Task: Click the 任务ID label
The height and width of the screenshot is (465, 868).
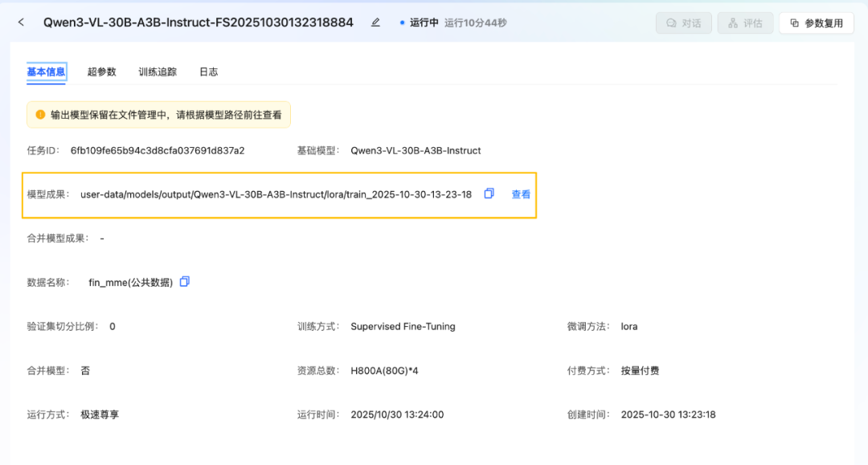Action: click(x=43, y=150)
